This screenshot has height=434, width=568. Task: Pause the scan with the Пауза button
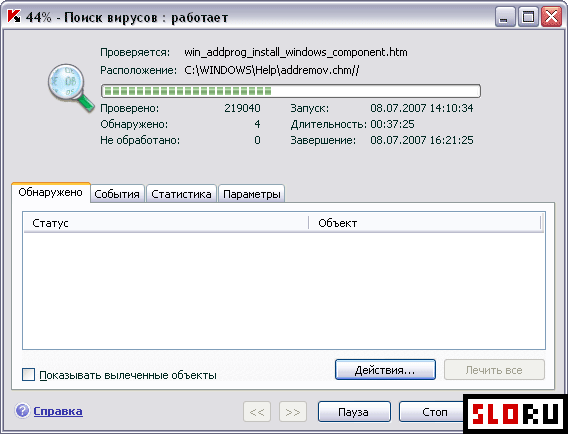tap(354, 412)
